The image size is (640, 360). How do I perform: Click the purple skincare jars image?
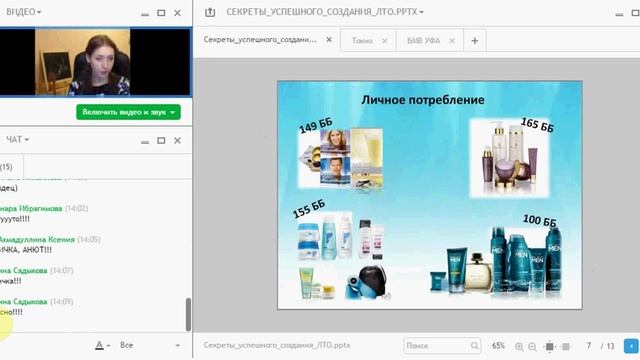(x=509, y=158)
